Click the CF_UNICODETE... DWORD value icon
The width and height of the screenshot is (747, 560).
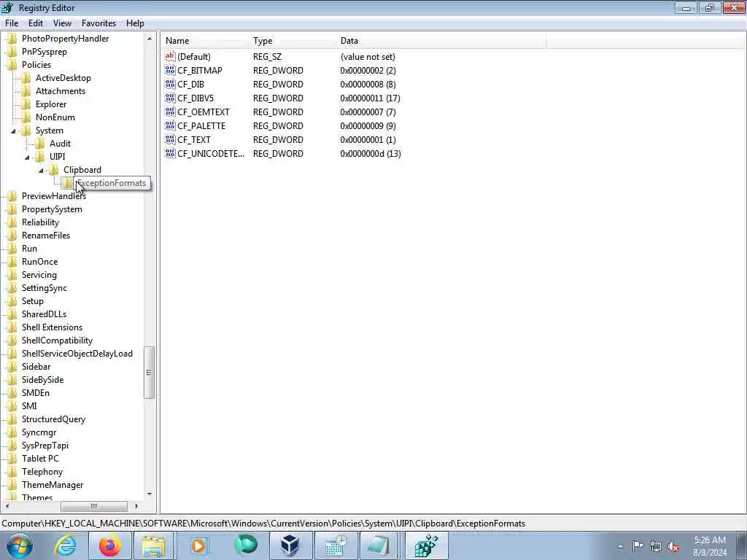click(170, 153)
